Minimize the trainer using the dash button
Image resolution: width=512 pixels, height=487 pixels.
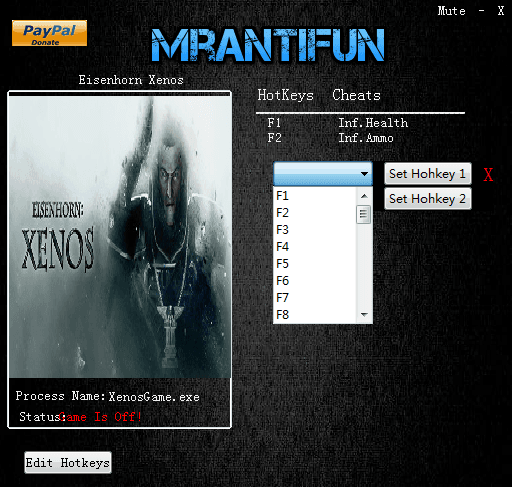[x=481, y=11]
